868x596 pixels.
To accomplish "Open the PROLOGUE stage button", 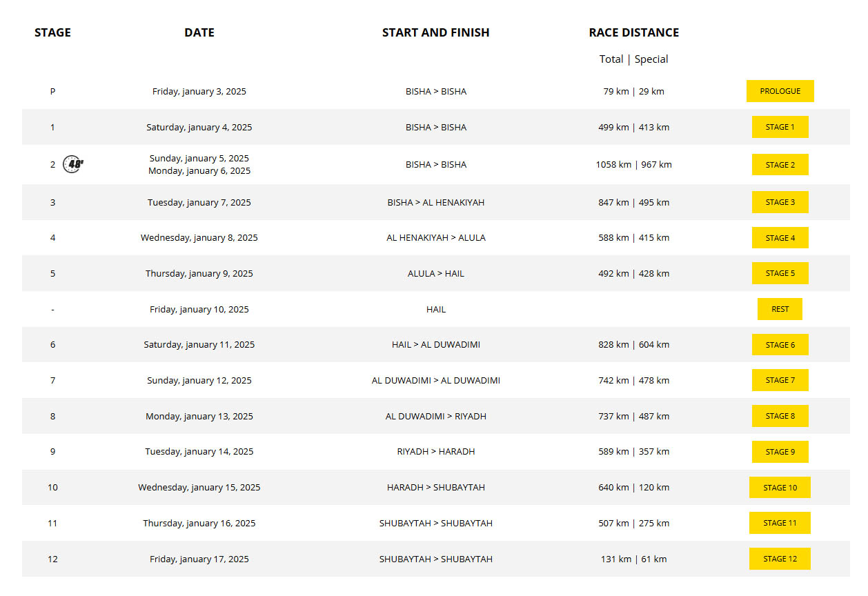I will point(780,91).
